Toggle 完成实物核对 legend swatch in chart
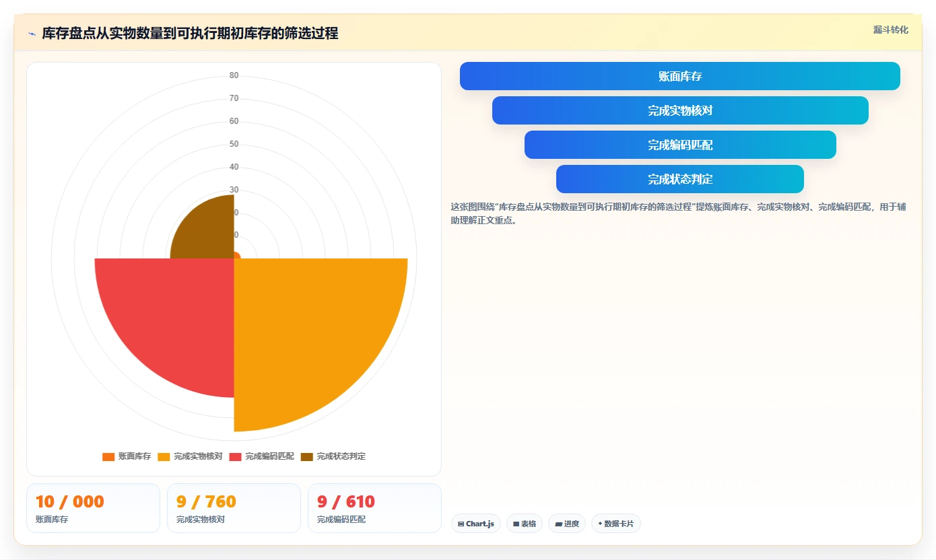 point(164,456)
